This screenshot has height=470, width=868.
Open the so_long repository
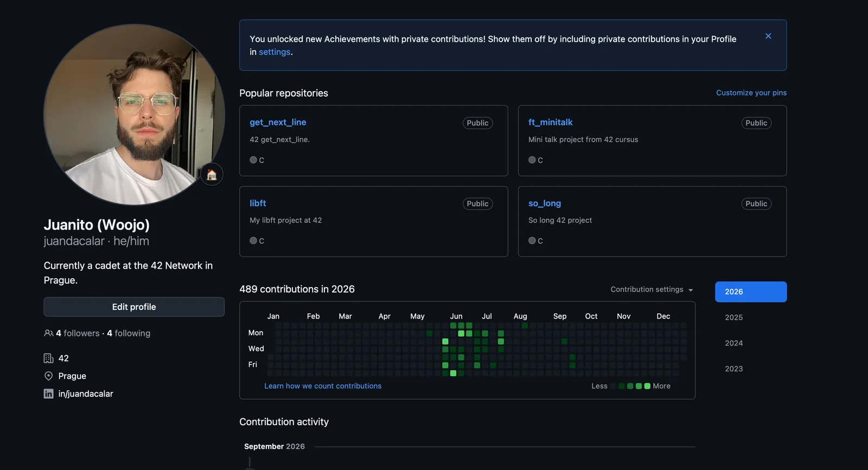545,204
